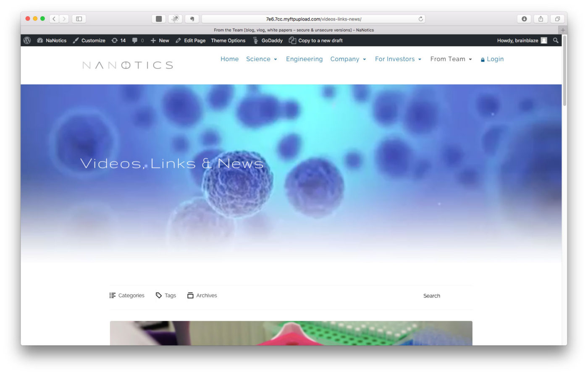This screenshot has width=588, height=375.
Task: Reload the page with the refresh icon
Action: [x=420, y=19]
